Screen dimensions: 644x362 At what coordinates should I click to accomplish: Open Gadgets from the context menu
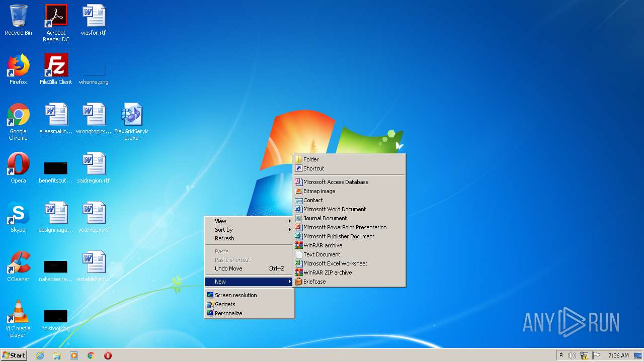[249, 304]
